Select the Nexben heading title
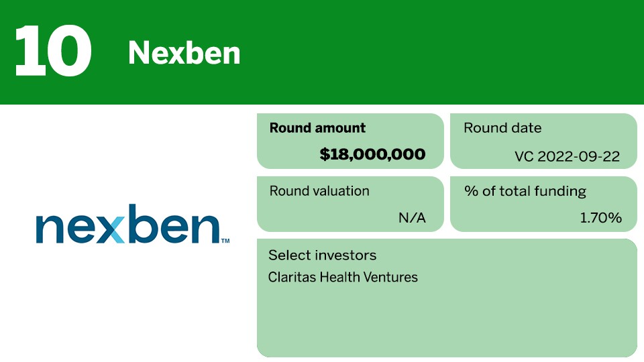 click(184, 52)
